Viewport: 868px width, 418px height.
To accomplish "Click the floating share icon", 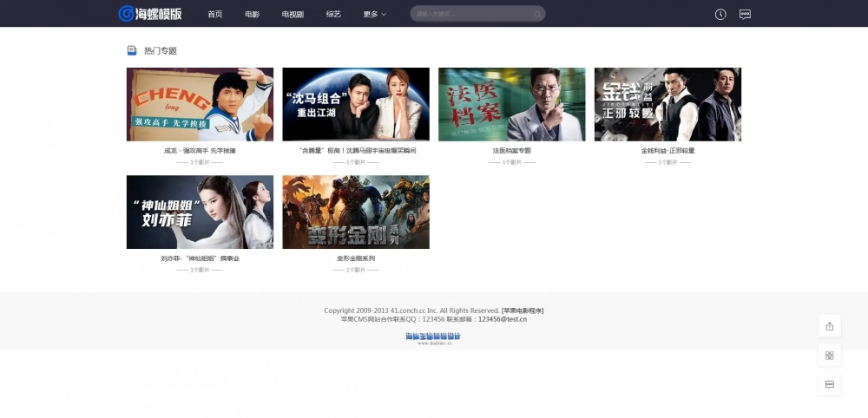I will 829,326.
